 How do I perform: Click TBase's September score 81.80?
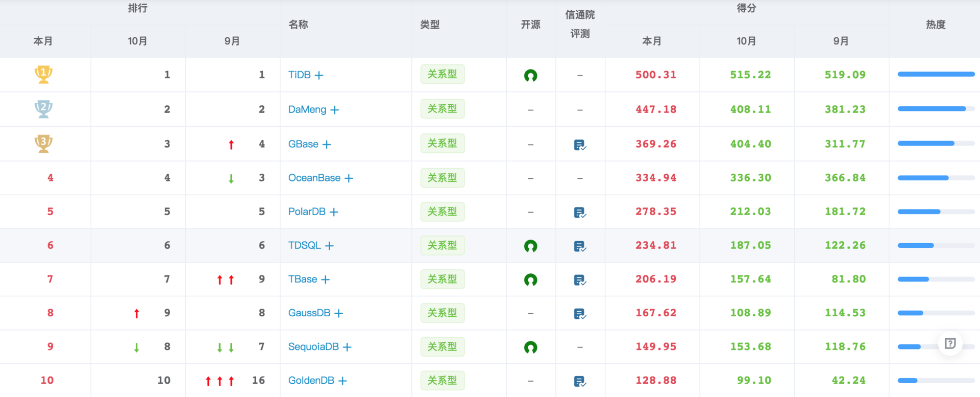point(849,279)
